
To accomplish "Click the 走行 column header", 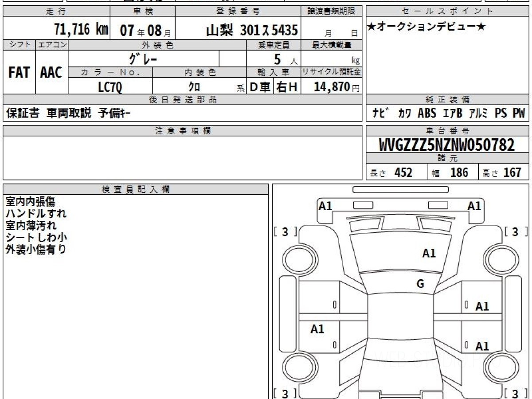I will coord(55,12).
